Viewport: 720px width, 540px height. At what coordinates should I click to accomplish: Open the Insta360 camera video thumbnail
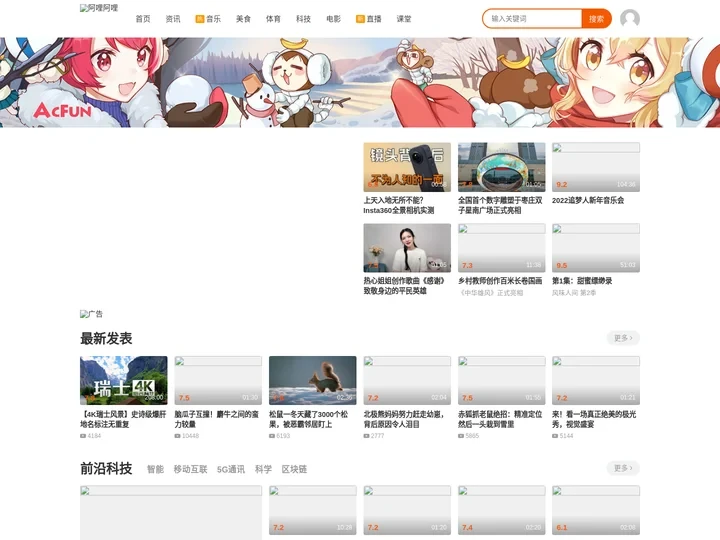pyautogui.click(x=407, y=167)
